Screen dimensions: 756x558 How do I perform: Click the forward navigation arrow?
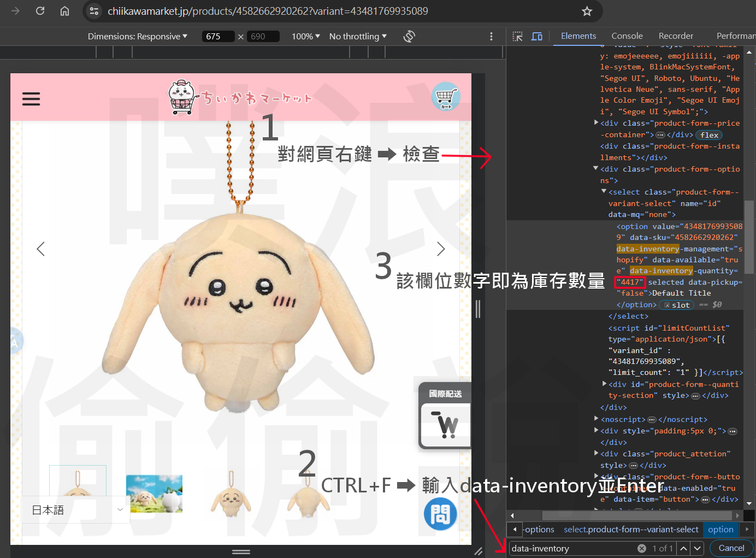point(15,11)
